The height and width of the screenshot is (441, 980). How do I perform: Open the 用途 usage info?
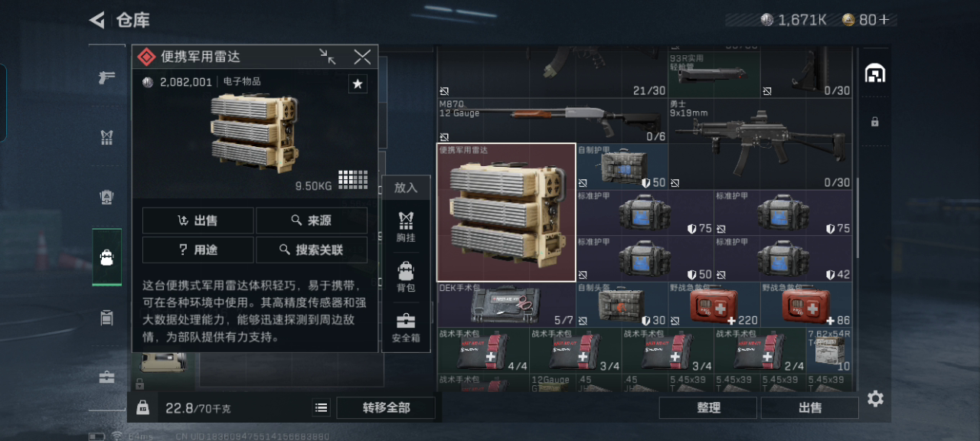pyautogui.click(x=198, y=250)
